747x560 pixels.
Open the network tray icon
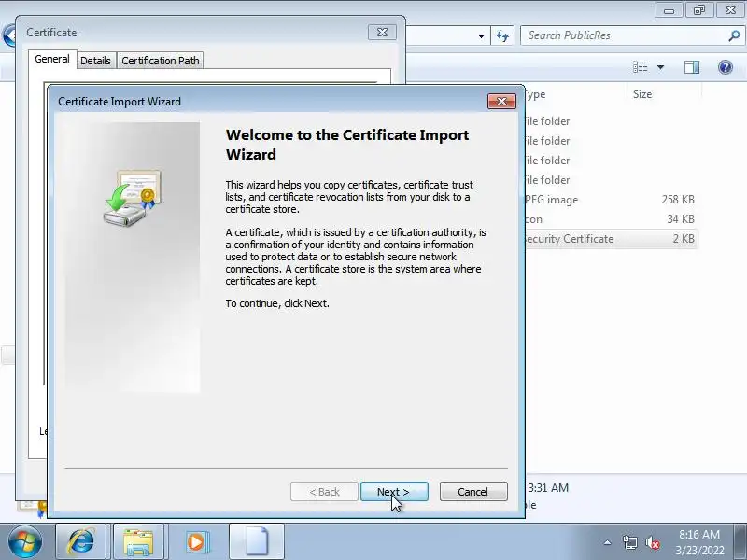pyautogui.click(x=629, y=542)
